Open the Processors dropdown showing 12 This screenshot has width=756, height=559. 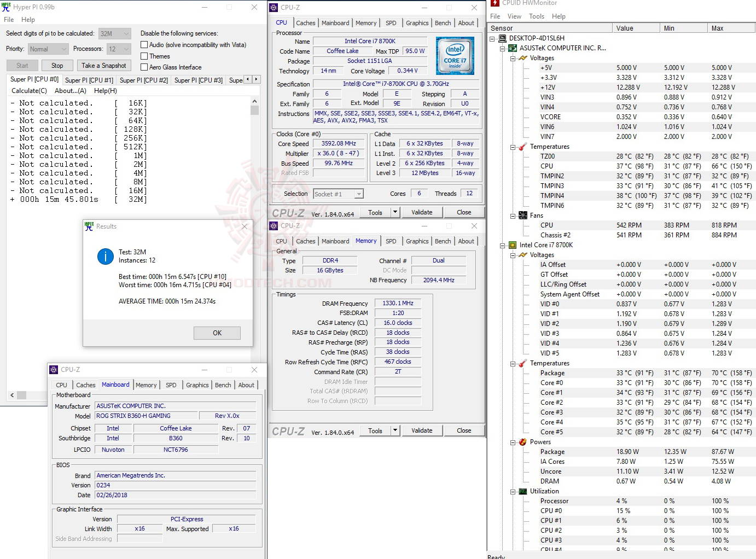(119, 49)
